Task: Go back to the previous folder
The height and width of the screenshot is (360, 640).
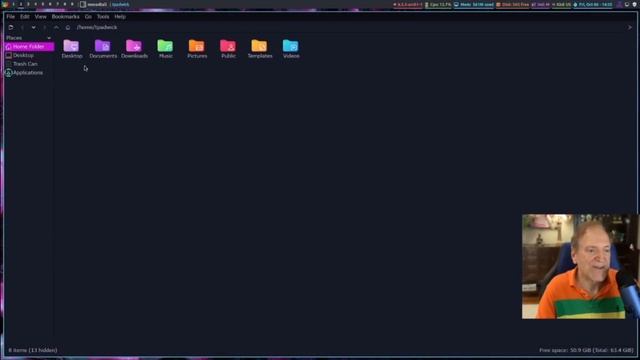Action: (22, 27)
